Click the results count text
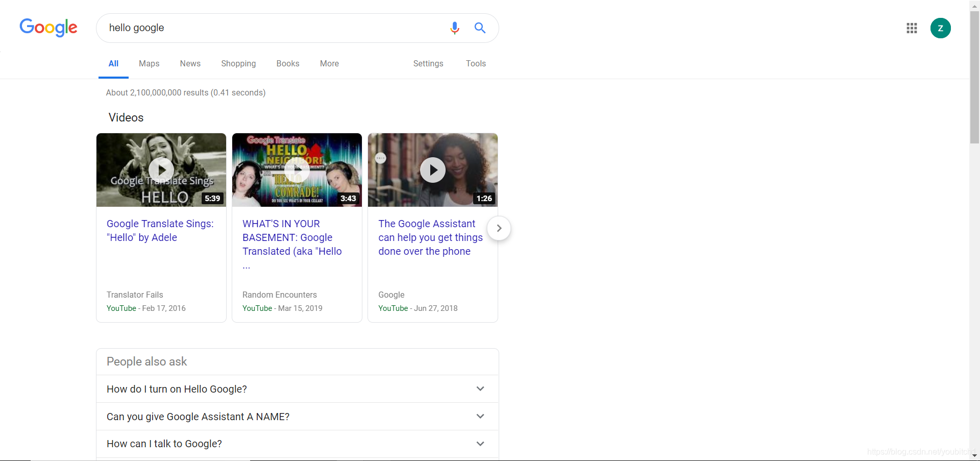 (186, 92)
